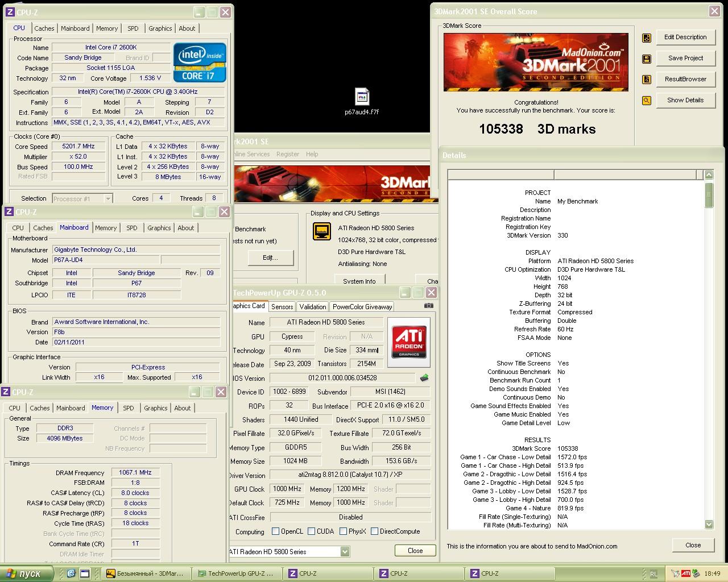Click the Core Voltage value 1.536 V

click(x=150, y=78)
